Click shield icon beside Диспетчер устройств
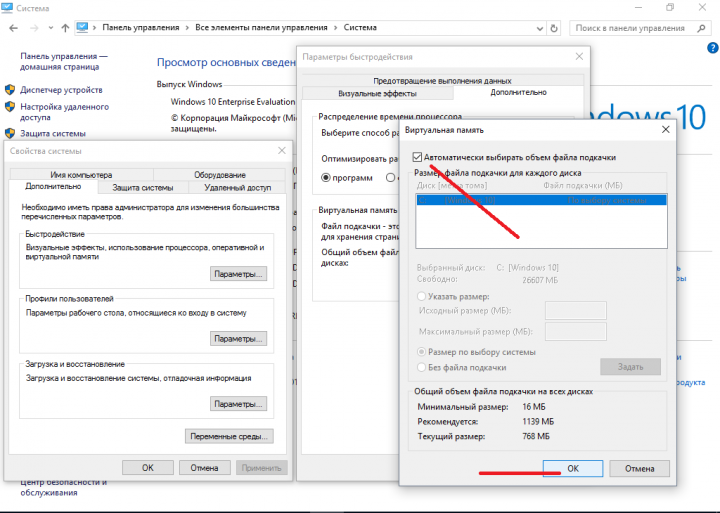The width and height of the screenshot is (720, 513). click(x=10, y=90)
